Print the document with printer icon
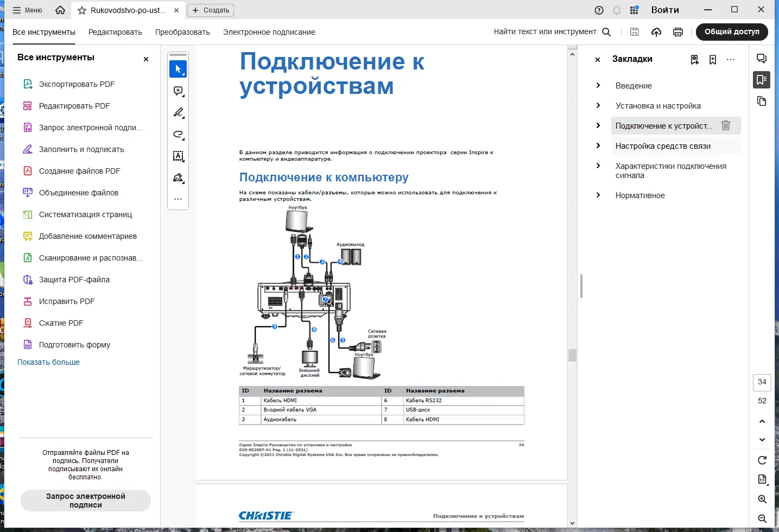 (x=678, y=32)
